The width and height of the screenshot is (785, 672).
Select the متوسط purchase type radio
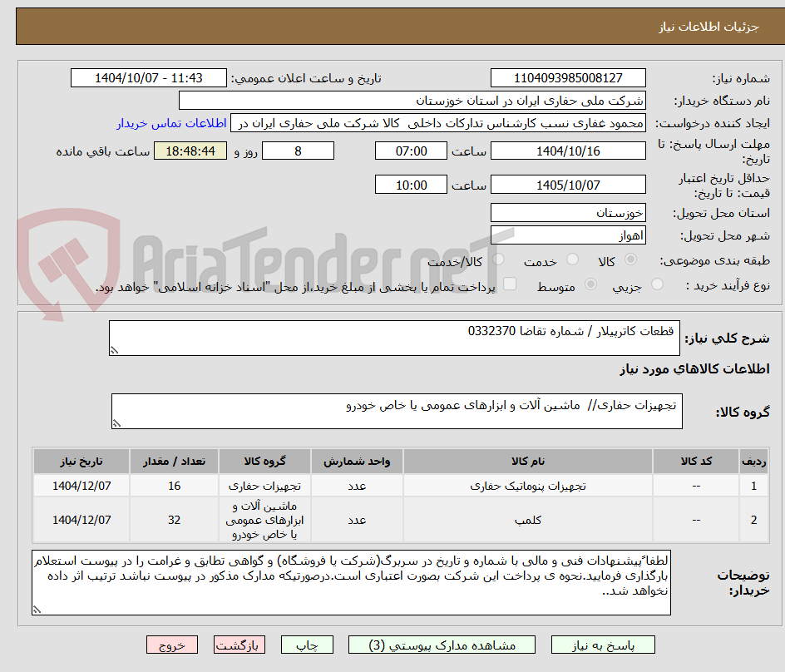point(590,284)
